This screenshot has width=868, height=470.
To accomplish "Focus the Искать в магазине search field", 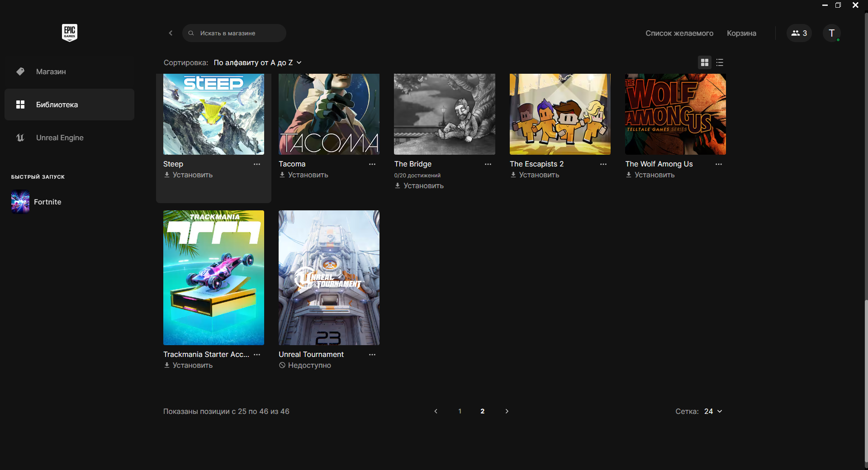I will coord(234,33).
